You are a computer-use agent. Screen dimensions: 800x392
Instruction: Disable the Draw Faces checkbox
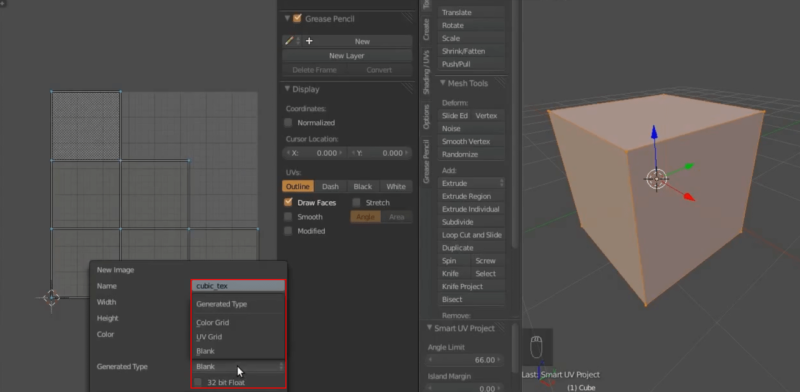click(288, 202)
